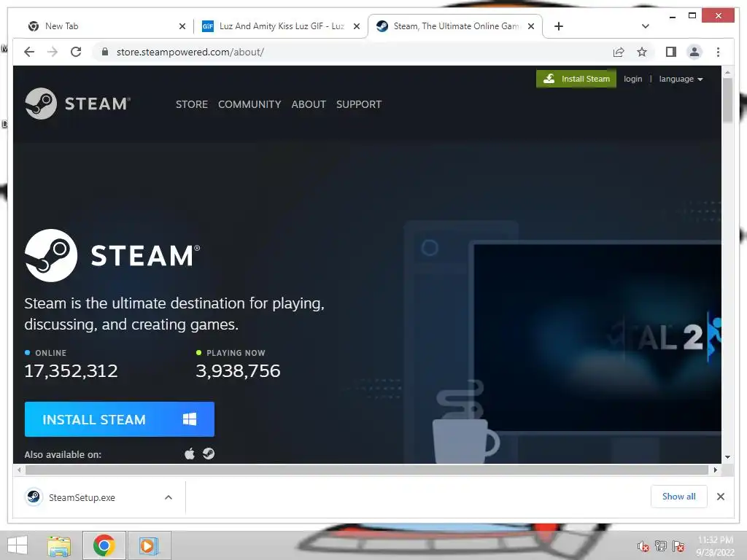747x560 pixels.
Task: Expand the language dropdown
Action: (681, 79)
